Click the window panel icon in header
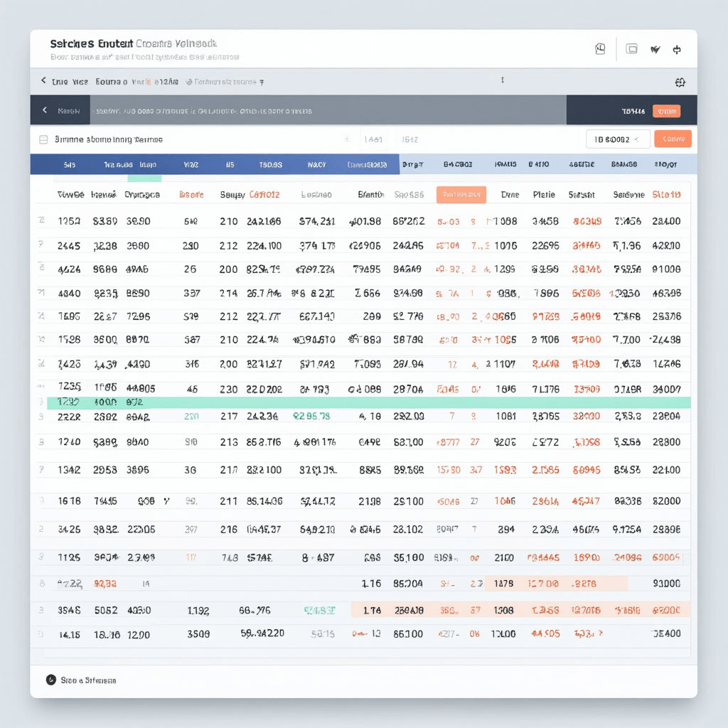 click(631, 49)
